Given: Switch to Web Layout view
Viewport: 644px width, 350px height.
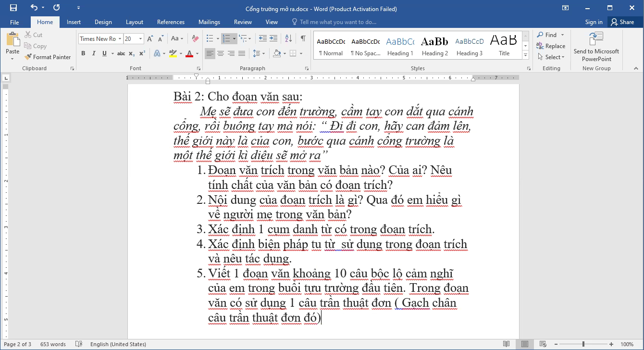Looking at the screenshot, I should tap(543, 344).
